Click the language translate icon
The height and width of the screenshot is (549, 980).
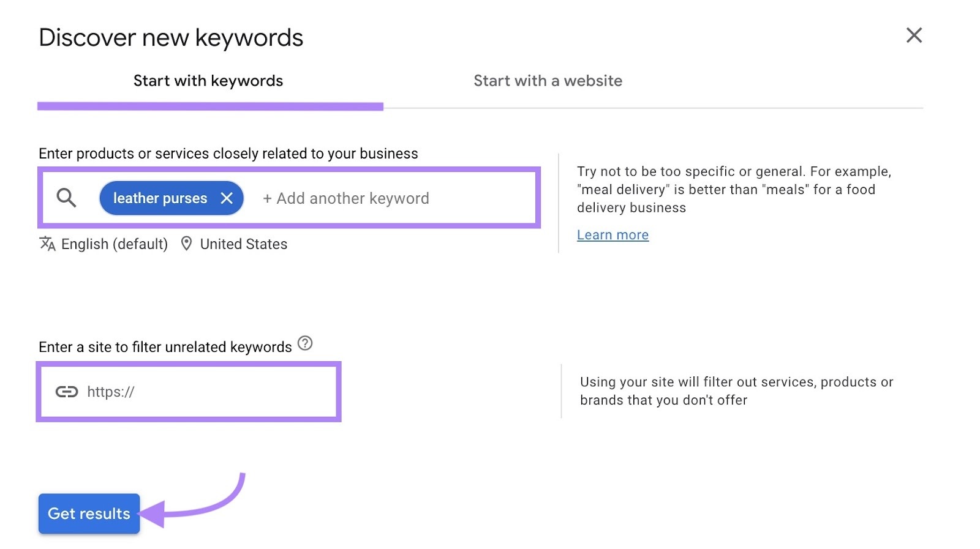(x=47, y=244)
